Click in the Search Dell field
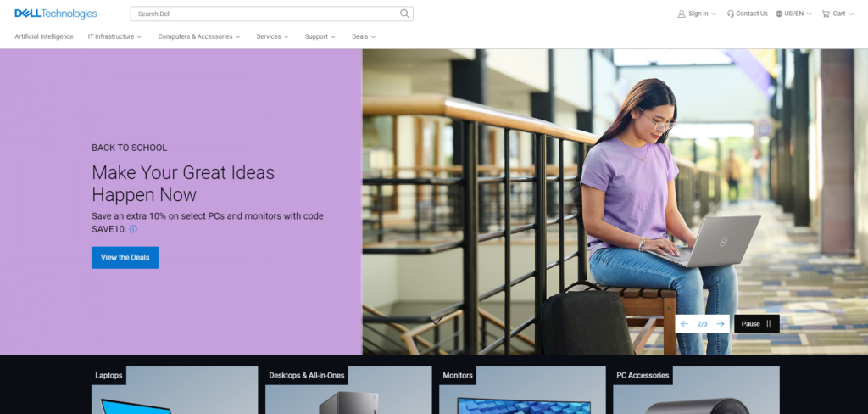The width and height of the screenshot is (868, 414). (x=263, y=14)
